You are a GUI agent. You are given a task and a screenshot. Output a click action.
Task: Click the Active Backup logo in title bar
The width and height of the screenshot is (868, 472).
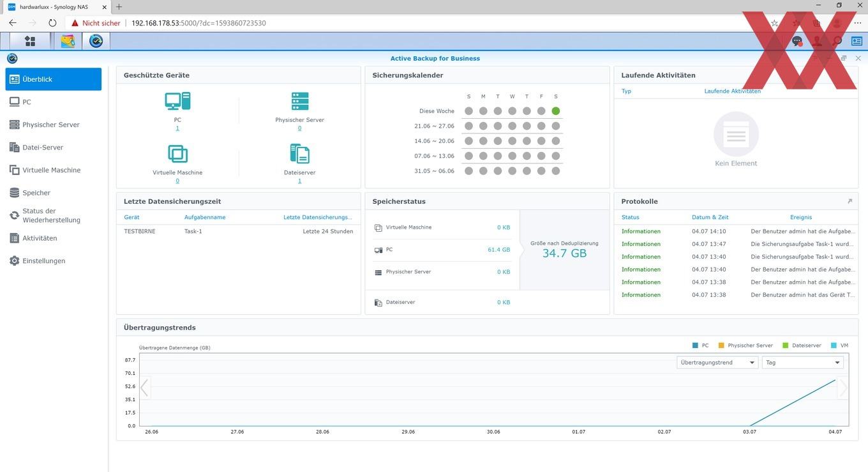12,58
